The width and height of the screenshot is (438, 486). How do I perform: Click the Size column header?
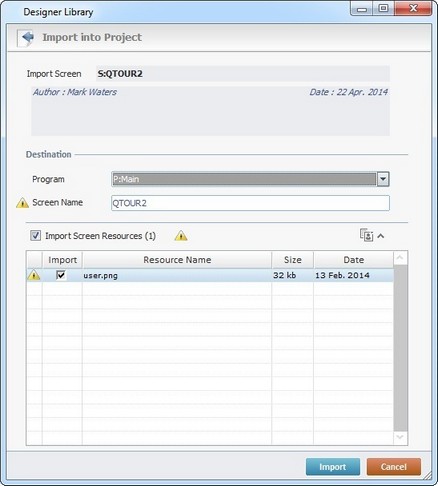[293, 260]
